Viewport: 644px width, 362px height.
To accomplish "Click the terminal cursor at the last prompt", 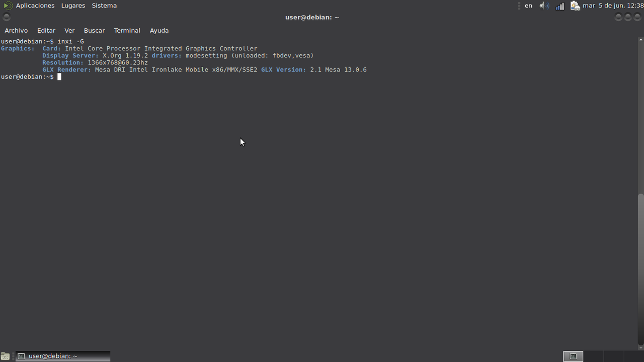I will [x=59, y=77].
